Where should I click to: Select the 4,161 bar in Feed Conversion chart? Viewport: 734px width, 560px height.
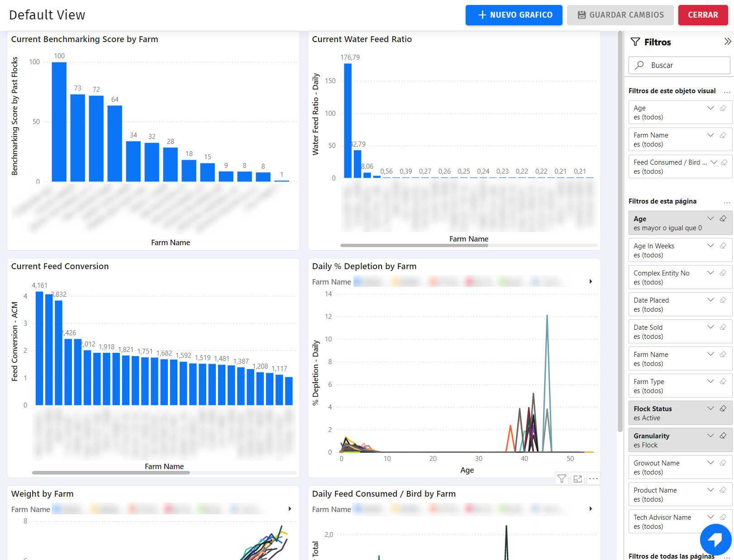coord(39,348)
